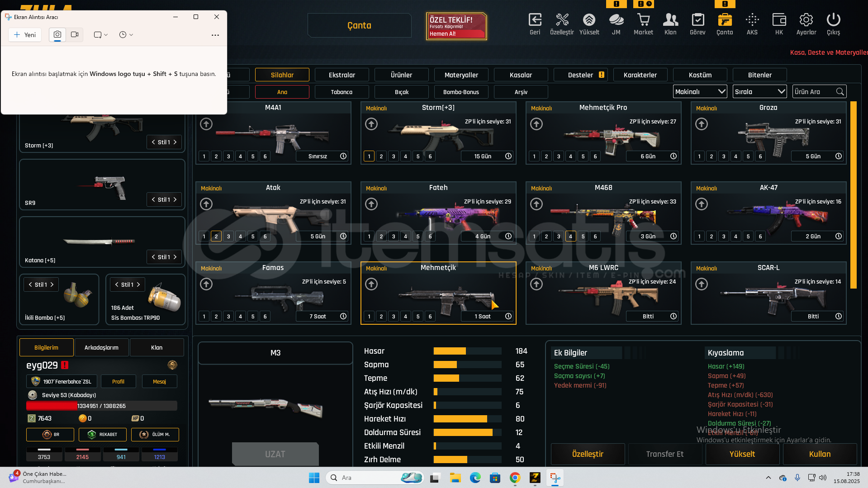Open the Profil button

(119, 381)
